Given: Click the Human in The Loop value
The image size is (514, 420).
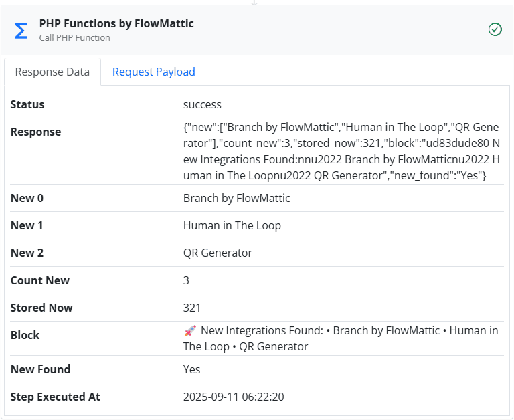Looking at the screenshot, I should click(x=232, y=225).
